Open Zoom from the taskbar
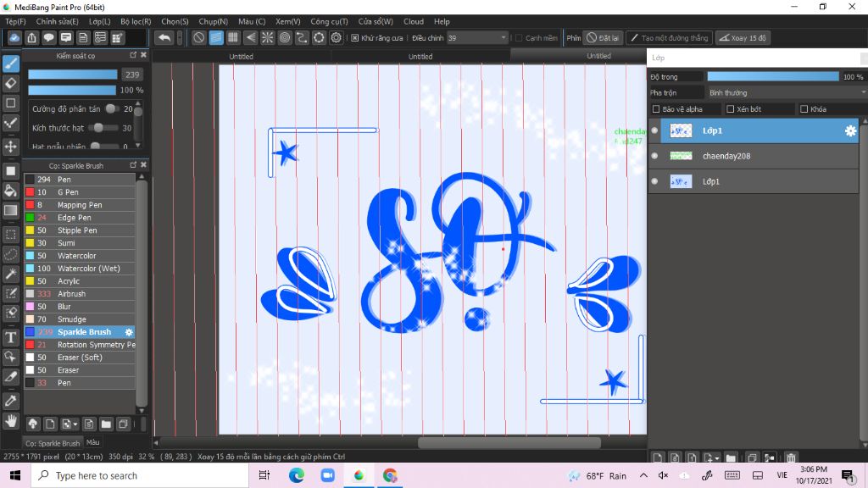This screenshot has height=488, width=868. point(328,475)
